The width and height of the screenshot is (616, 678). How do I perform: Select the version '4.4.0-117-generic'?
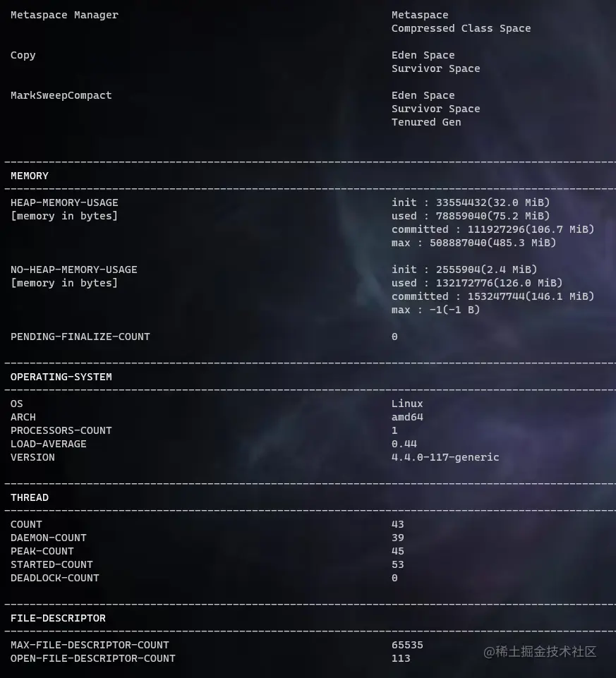445,457
